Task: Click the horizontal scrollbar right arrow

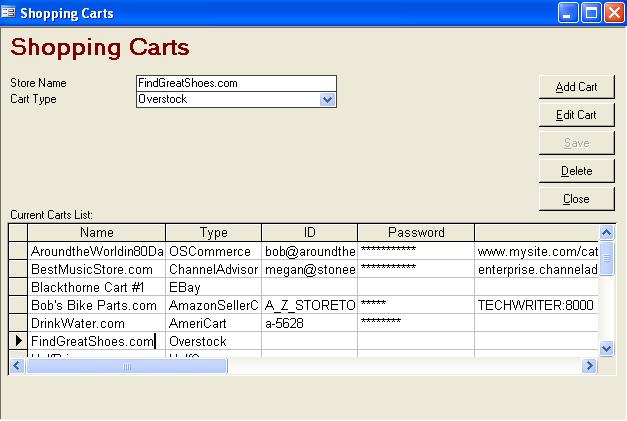Action: click(x=589, y=365)
